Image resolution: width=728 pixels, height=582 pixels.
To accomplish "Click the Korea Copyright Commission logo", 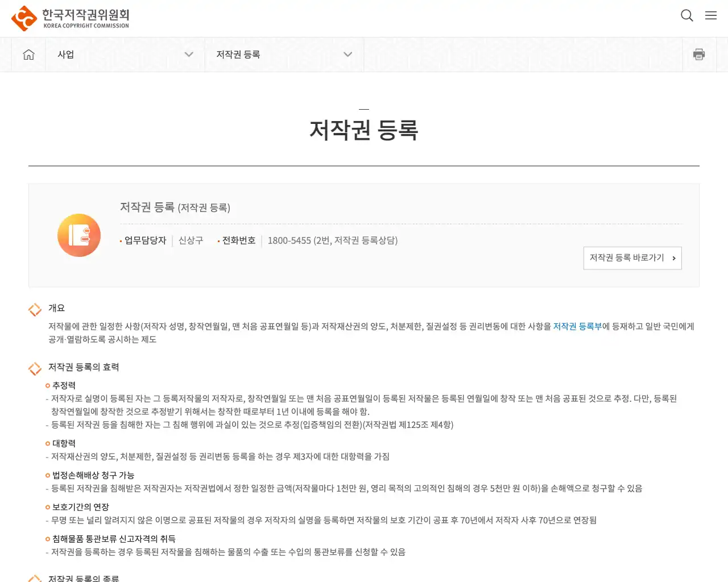I will (71, 18).
